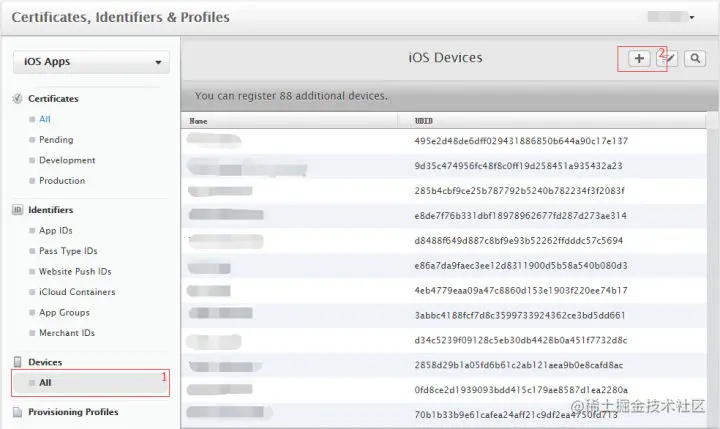Select UDID 495e2d48de6dff029431886850b644a90c17e137

point(521,141)
